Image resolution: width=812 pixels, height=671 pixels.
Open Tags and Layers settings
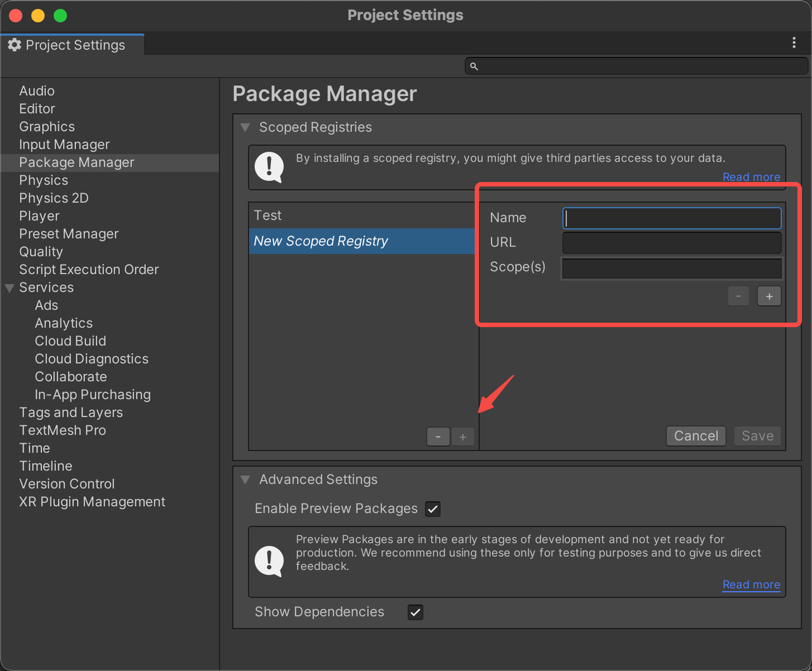click(71, 412)
